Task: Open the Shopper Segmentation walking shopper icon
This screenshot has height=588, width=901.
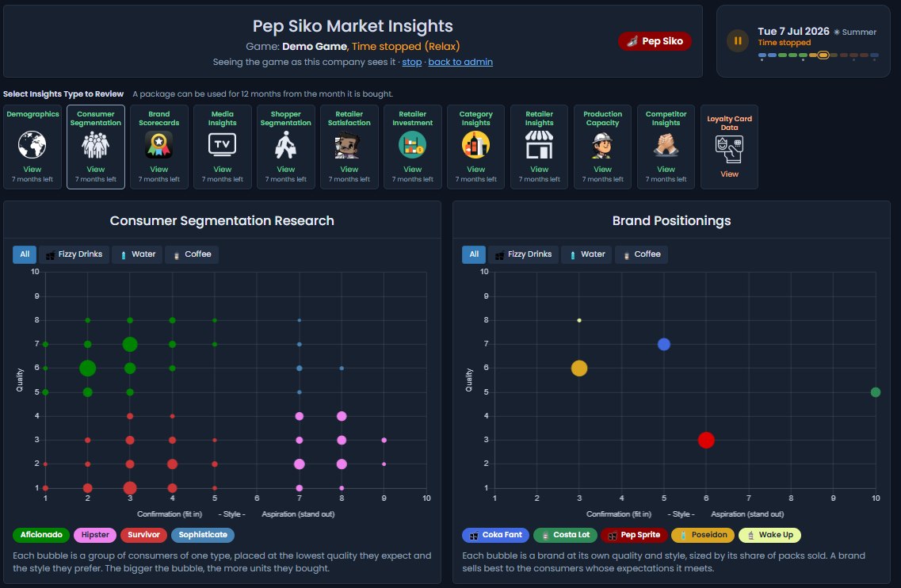Action: point(285,145)
